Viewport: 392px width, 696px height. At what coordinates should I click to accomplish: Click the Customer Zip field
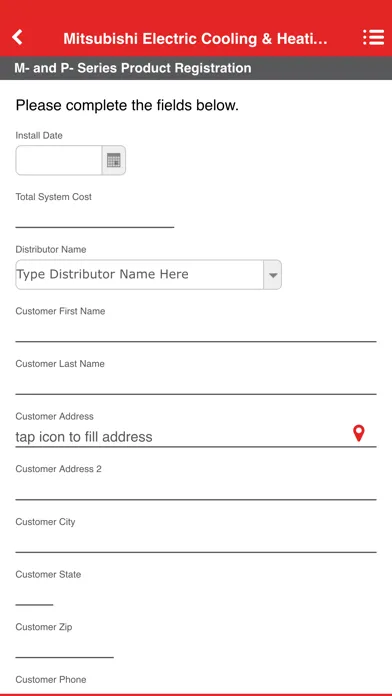pyautogui.click(x=64, y=647)
